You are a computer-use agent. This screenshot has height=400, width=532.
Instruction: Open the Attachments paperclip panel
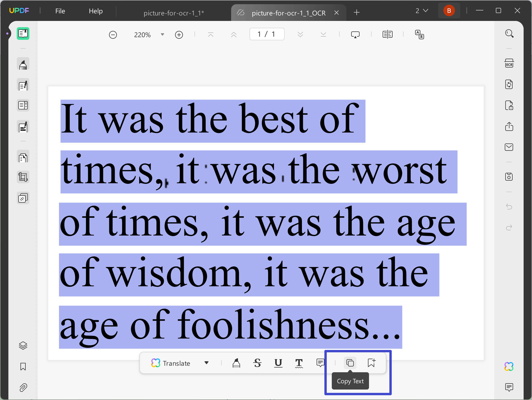coord(23,388)
